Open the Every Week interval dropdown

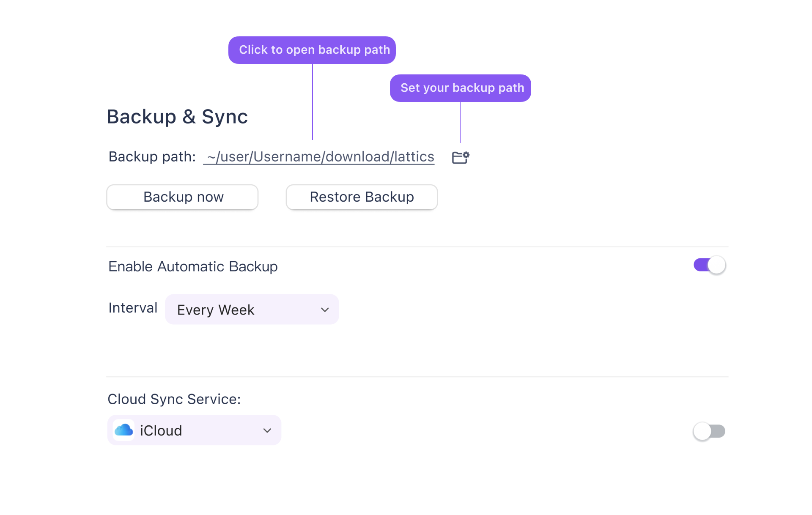pyautogui.click(x=252, y=310)
